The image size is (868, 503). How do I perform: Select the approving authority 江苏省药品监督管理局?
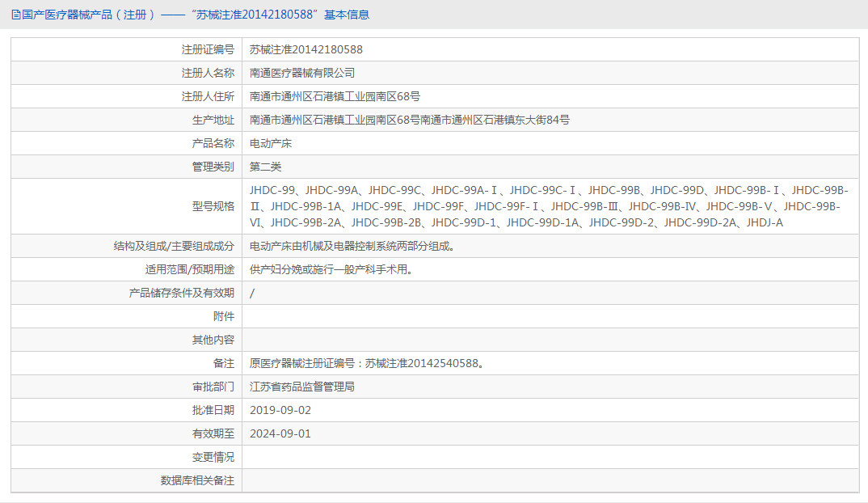click(302, 387)
